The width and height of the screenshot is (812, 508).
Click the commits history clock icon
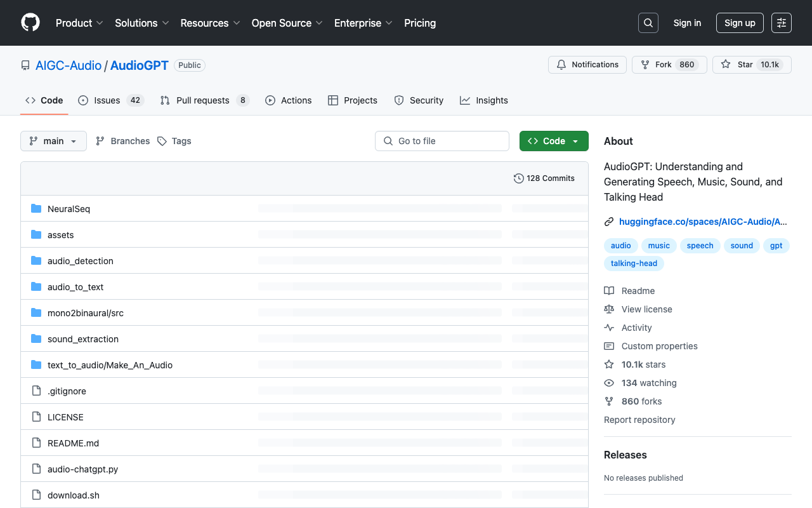pyautogui.click(x=518, y=178)
